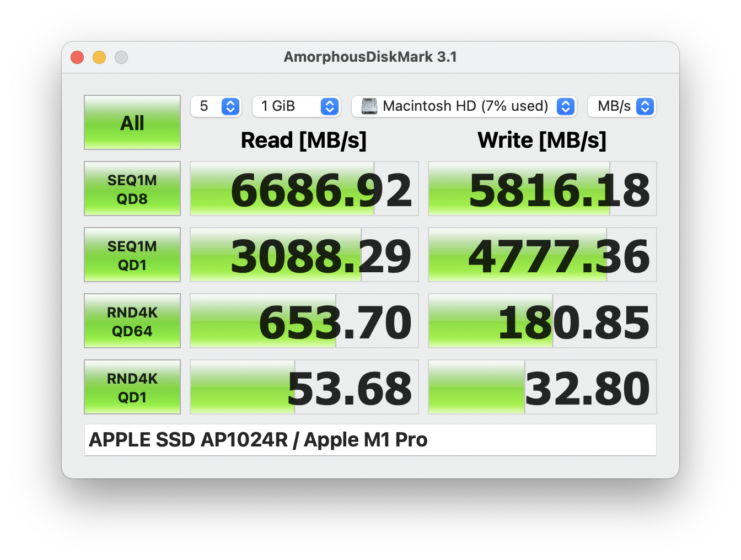This screenshot has width=741, height=560.
Task: Open the Macintosh HD drive selector
Action: [464, 106]
